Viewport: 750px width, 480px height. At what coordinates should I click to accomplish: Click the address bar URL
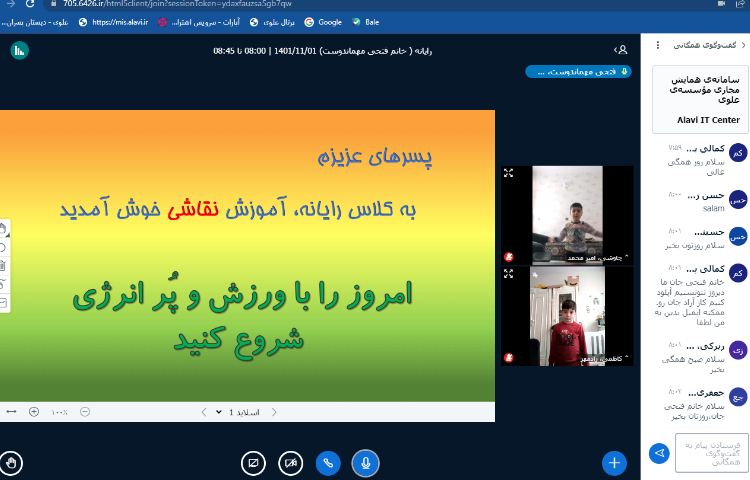[x=177, y=4]
